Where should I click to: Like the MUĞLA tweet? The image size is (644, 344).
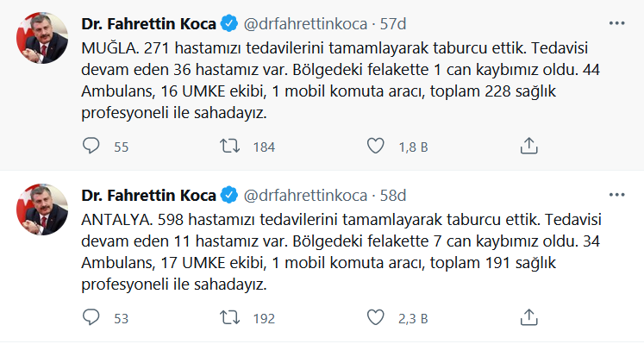pos(375,146)
